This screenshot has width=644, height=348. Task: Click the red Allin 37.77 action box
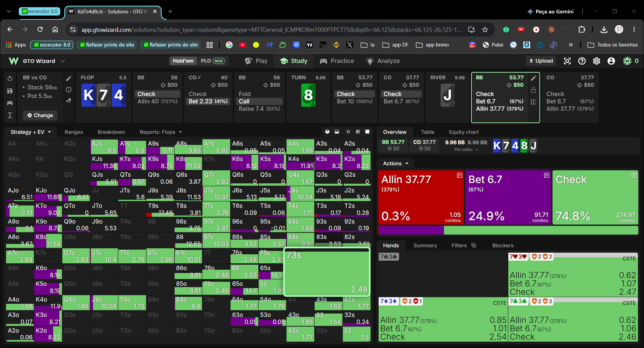[x=421, y=197]
